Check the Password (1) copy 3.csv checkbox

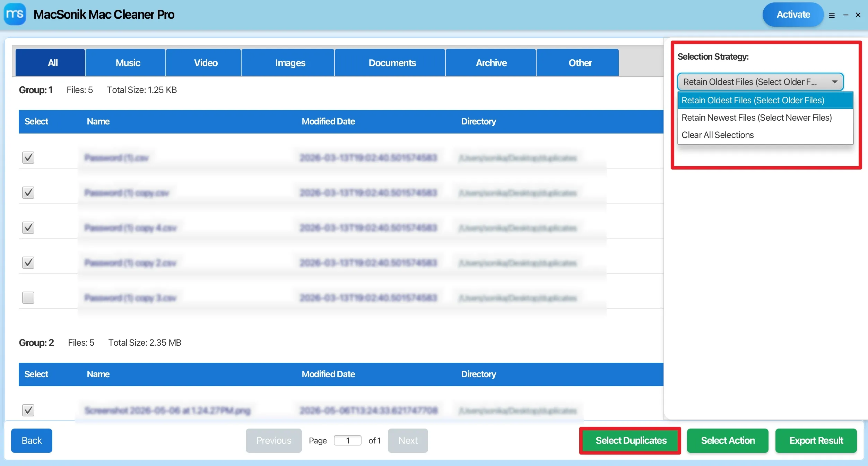coord(28,297)
